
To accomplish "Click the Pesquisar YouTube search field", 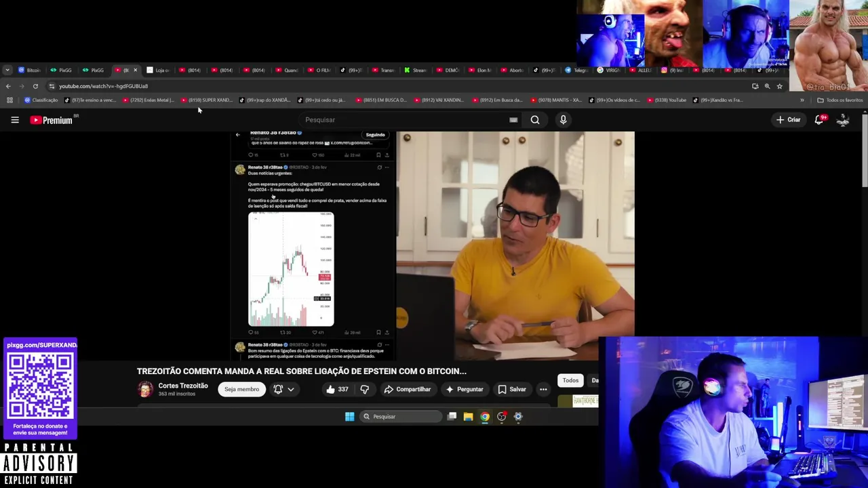I will pyautogui.click(x=403, y=120).
